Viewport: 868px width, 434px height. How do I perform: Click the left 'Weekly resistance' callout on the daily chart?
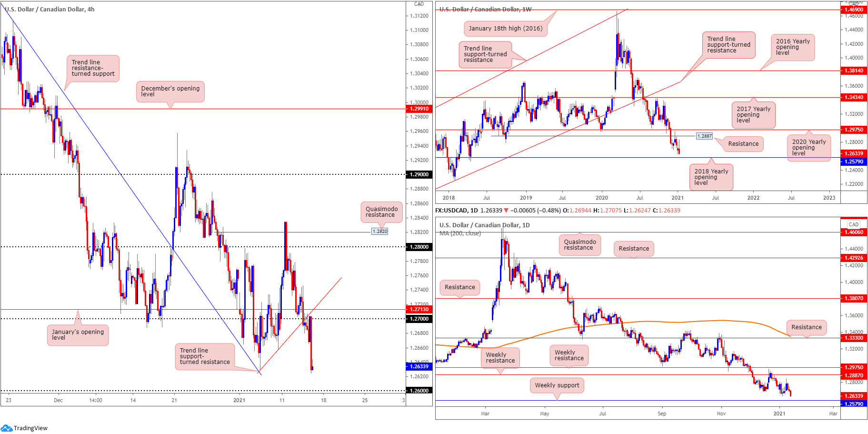point(500,358)
